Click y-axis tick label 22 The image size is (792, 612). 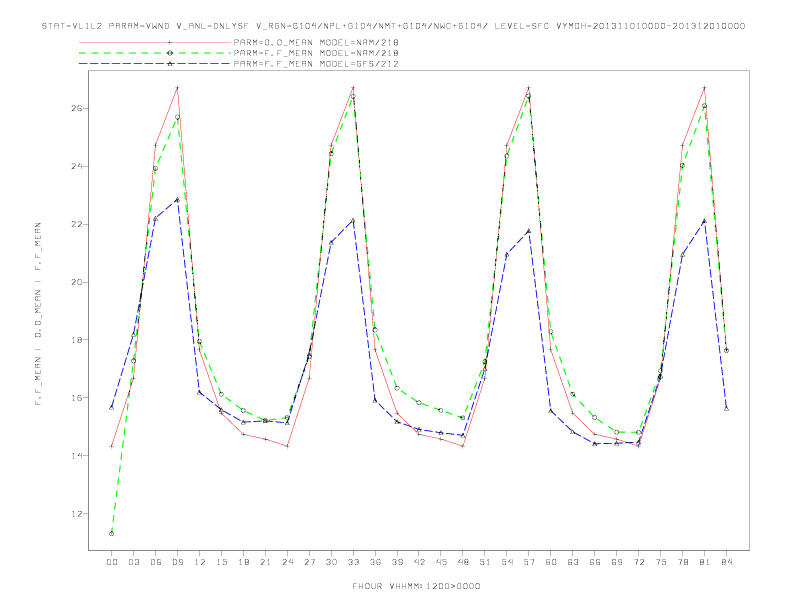point(76,224)
